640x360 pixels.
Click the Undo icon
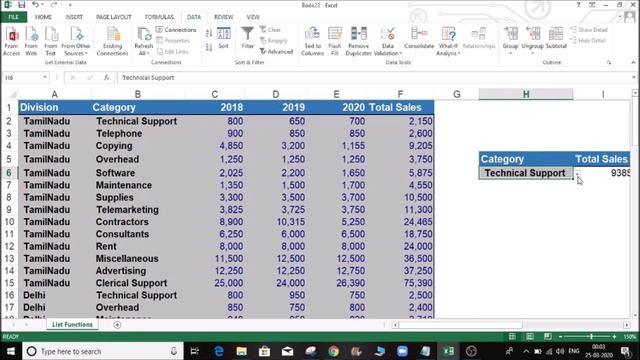point(36,5)
